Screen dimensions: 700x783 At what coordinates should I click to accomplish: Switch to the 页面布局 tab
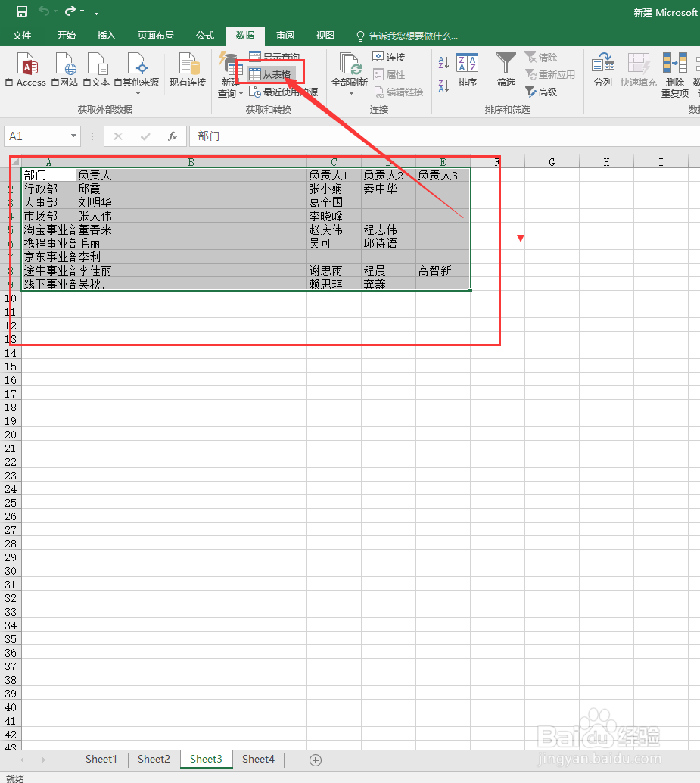[x=156, y=36]
